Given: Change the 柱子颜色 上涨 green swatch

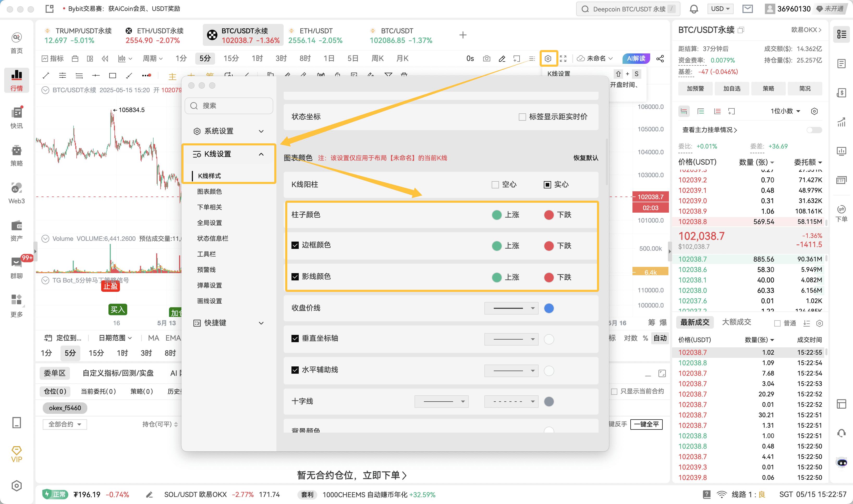Looking at the screenshot, I should 496,215.
